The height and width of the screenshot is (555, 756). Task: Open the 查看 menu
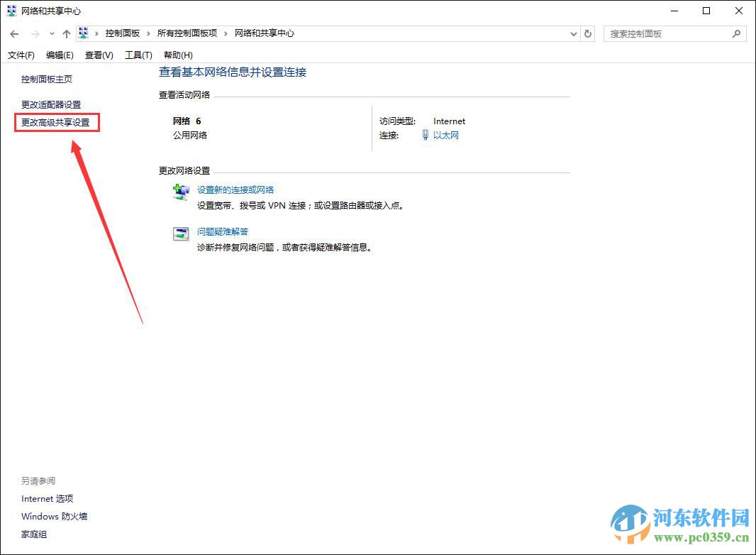click(x=99, y=55)
